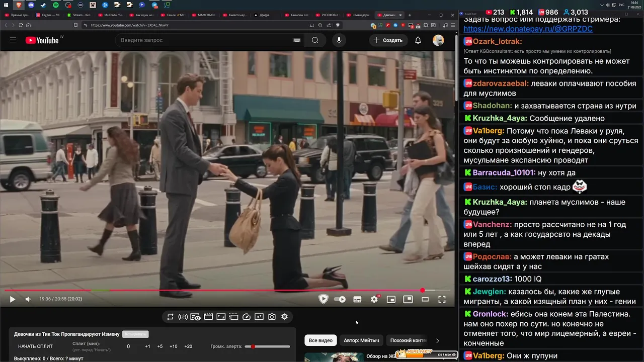Add +1 minute to split
The width and height of the screenshot is (644, 362).
[x=147, y=346]
